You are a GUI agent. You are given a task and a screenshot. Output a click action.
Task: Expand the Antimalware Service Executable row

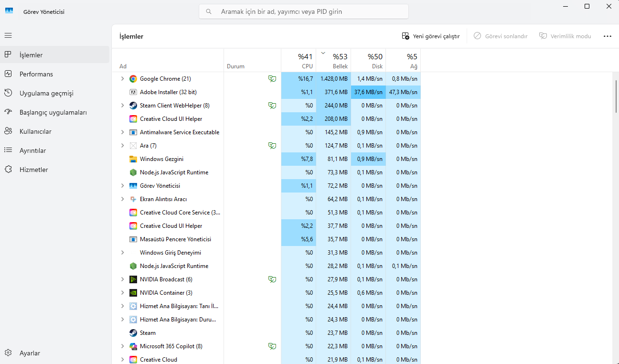[x=122, y=132]
